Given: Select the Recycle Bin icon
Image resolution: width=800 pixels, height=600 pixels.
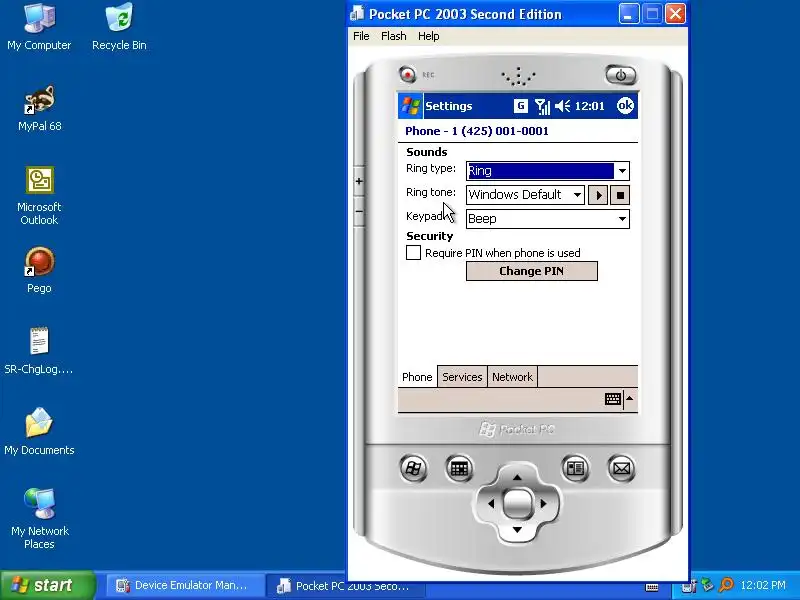Looking at the screenshot, I should click(119, 26).
